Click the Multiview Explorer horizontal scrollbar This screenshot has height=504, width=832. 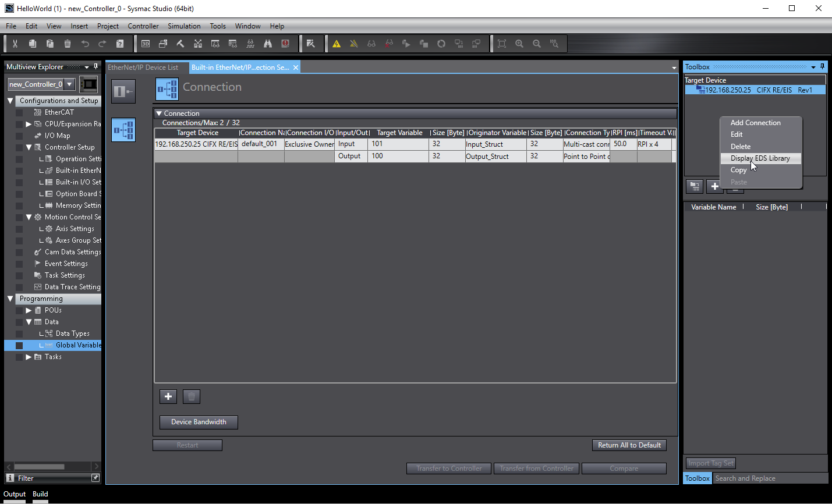40,466
